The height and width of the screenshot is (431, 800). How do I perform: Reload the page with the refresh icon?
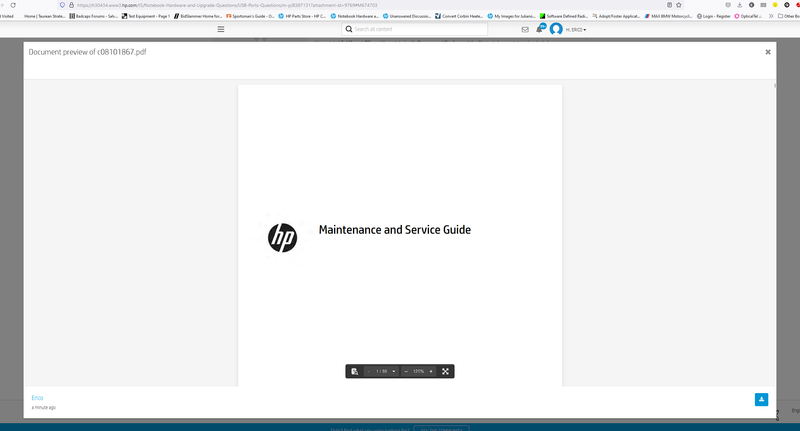(x=13, y=5)
